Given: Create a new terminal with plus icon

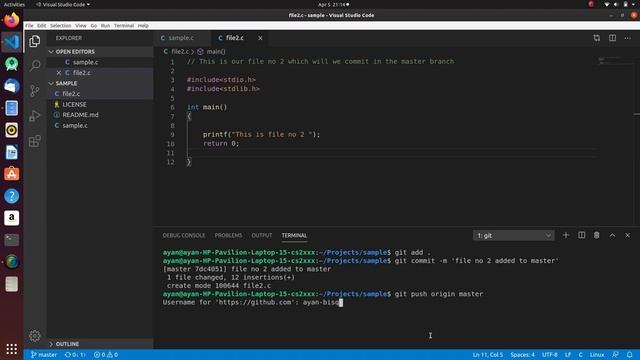Looking at the screenshot, I should click(566, 235).
